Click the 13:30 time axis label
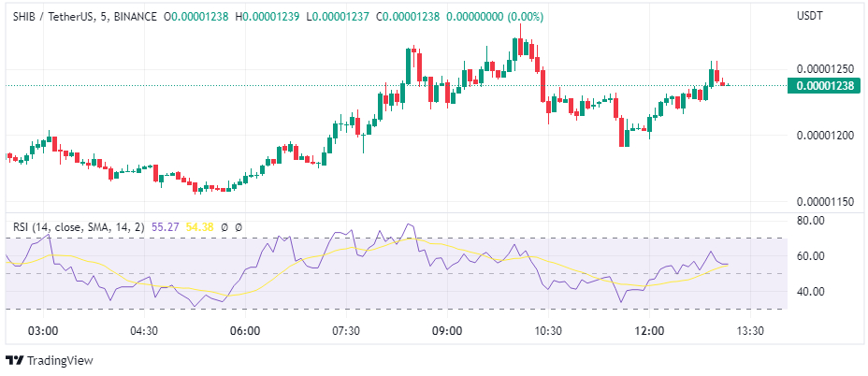 [750, 331]
